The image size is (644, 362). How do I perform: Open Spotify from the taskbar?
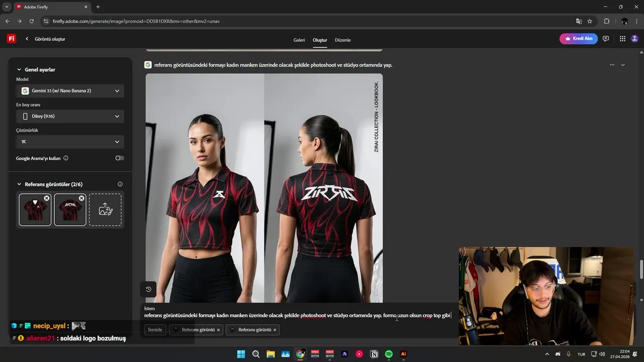[x=389, y=354]
